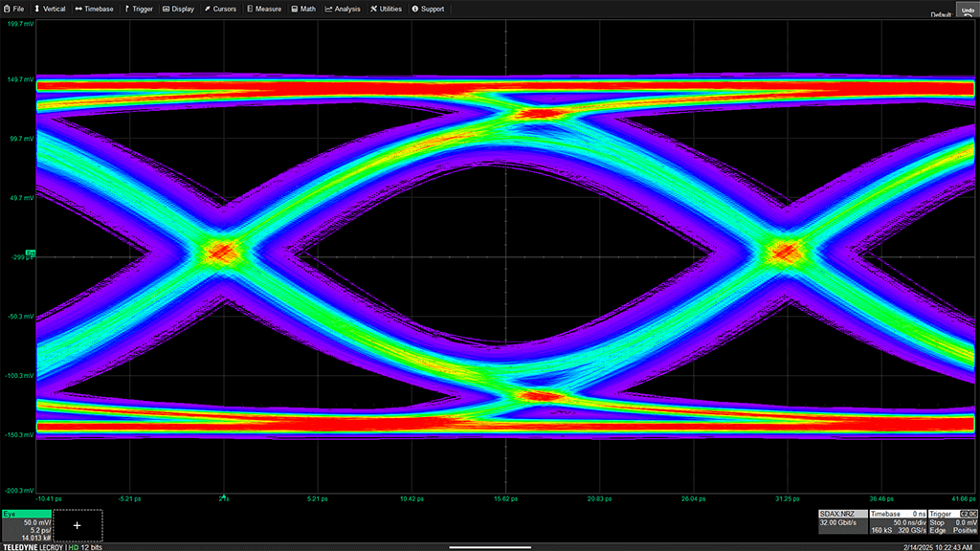Click the Trigger flag icon in menu bar

point(126,9)
